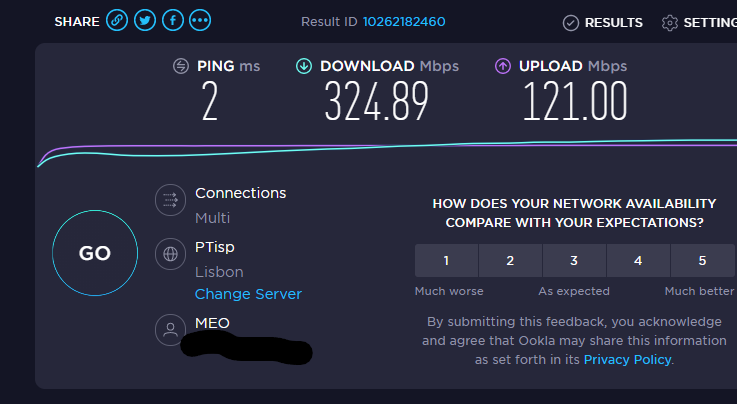Rate network availability as 1

tap(446, 261)
